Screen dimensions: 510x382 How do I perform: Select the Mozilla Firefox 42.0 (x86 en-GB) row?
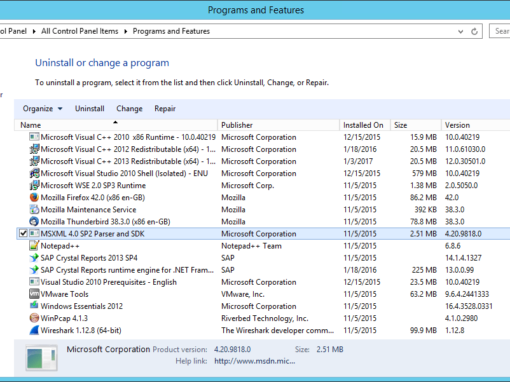pos(263,197)
